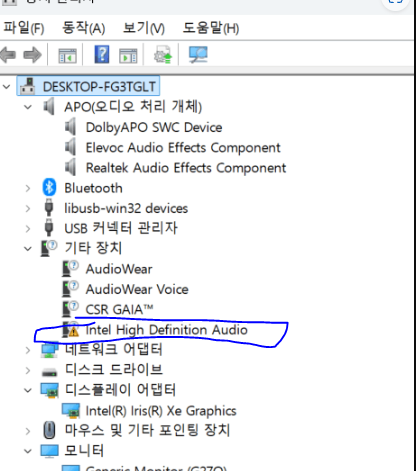Select the 기타 장치 label
Viewport: 416px width, 471px height.
(93, 248)
